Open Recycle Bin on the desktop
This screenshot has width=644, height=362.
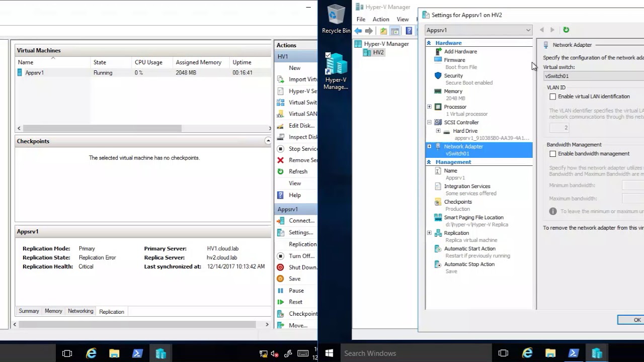tap(336, 19)
